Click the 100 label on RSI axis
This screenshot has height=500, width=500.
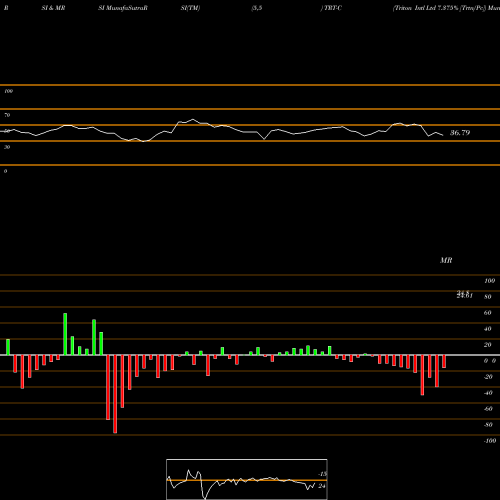9,91
